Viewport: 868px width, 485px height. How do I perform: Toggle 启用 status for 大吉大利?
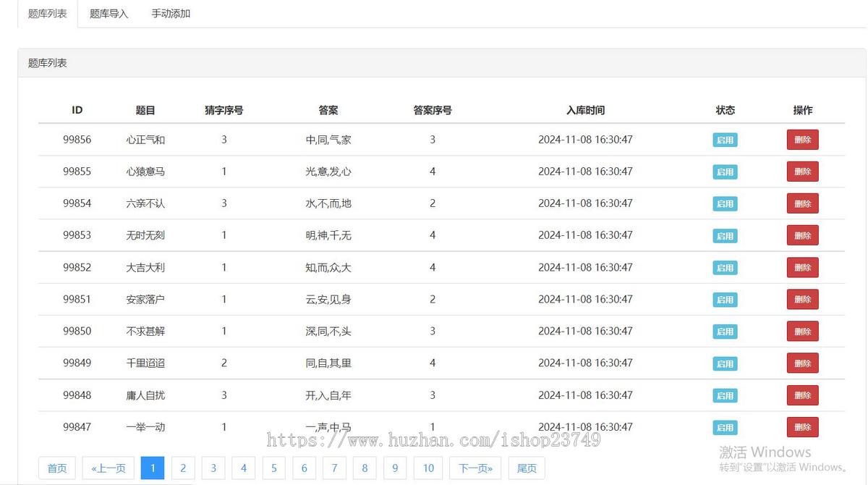click(725, 268)
